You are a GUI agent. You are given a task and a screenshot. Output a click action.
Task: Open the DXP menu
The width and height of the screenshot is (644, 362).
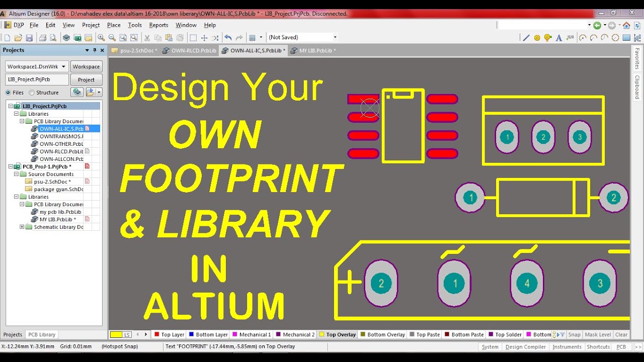point(15,25)
